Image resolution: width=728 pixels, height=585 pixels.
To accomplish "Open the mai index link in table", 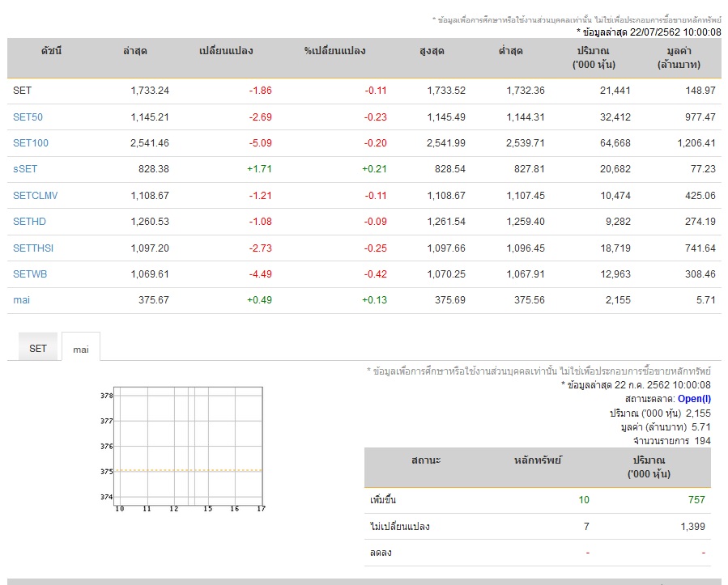I will click(21, 300).
